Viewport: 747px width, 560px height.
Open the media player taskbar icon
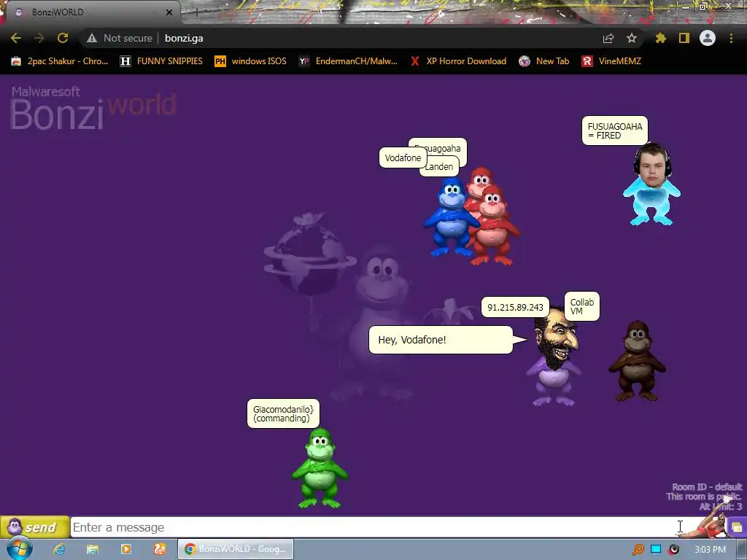[x=125, y=549]
